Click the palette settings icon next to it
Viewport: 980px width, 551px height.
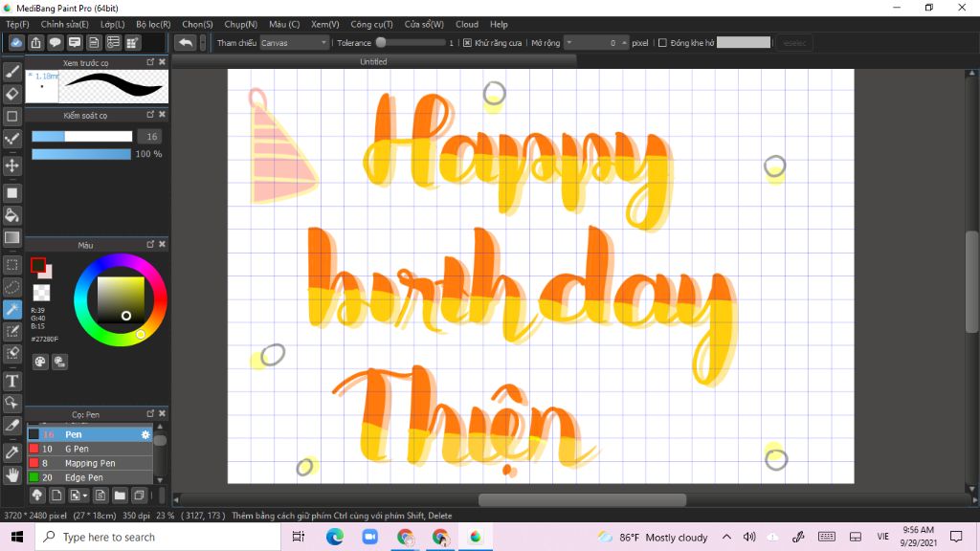(59, 362)
